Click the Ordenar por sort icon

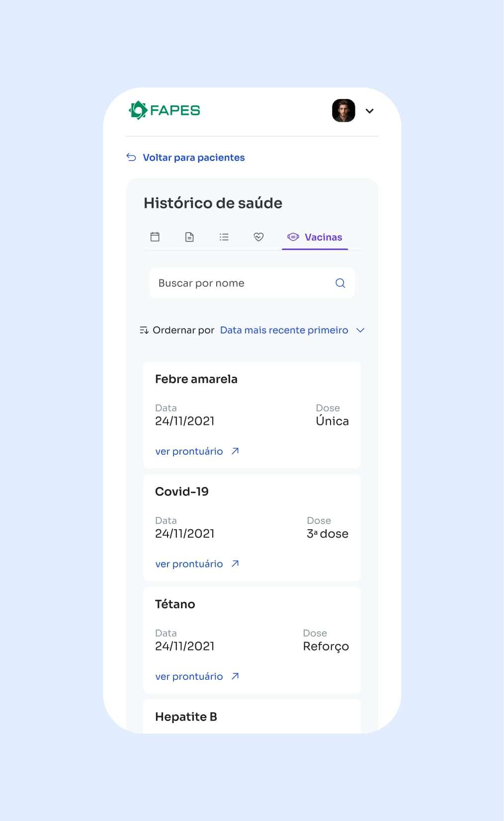point(144,330)
